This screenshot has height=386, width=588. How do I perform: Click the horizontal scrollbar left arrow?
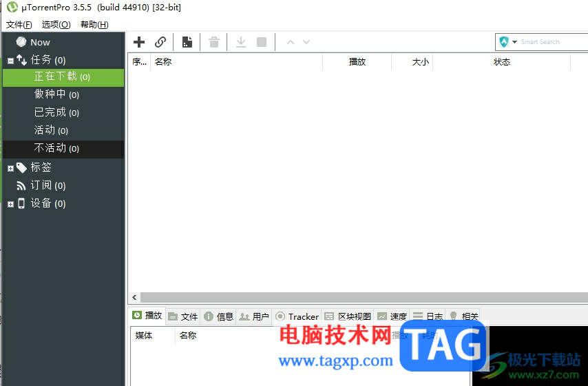[x=134, y=298]
